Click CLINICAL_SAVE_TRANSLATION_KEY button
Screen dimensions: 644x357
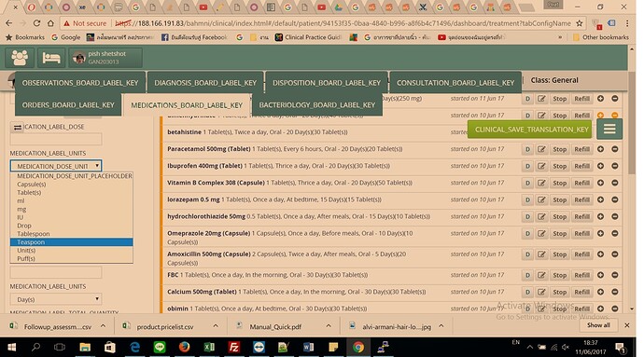tap(529, 130)
